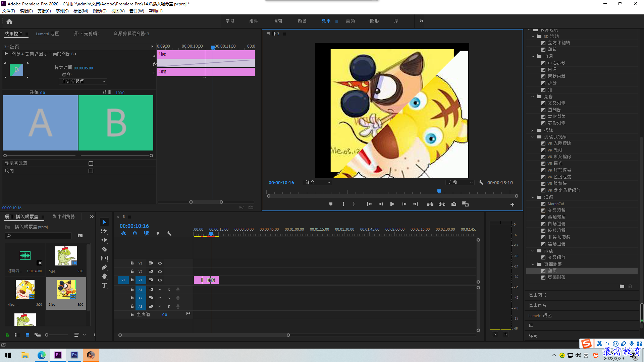Mute audio track A1
This screenshot has width=644, height=362.
160,290
